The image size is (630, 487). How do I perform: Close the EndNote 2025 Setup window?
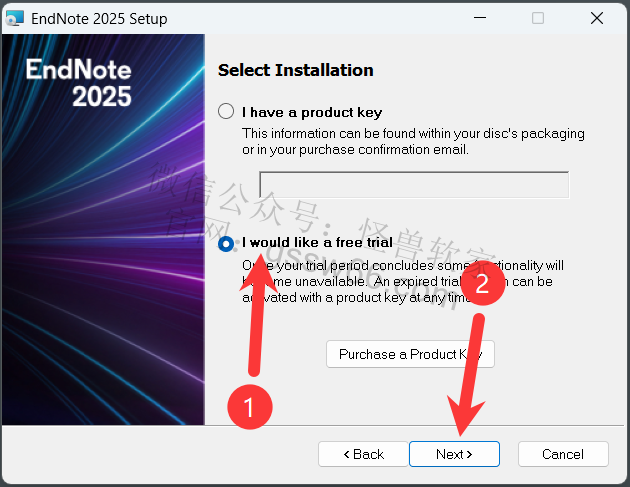(x=596, y=19)
